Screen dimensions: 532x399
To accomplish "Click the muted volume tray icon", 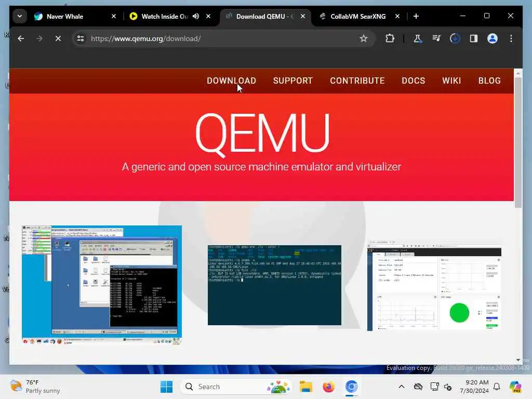I will (x=448, y=387).
